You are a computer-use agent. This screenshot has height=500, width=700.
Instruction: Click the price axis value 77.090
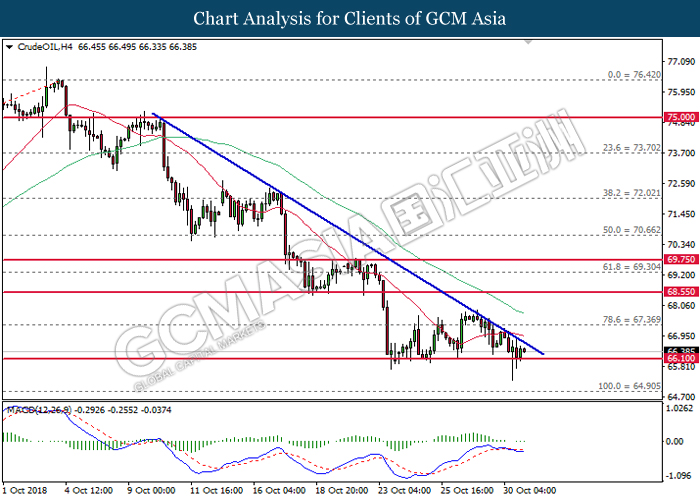coord(681,62)
